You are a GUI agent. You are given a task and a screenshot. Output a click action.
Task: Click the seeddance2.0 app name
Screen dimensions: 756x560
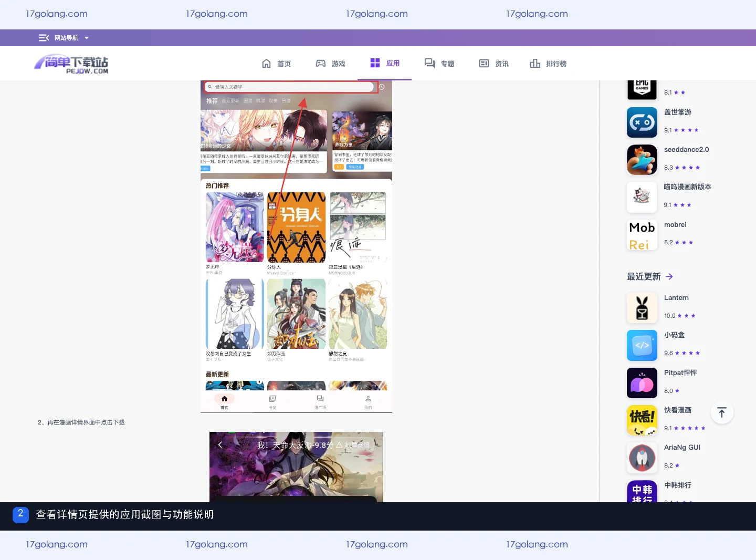(687, 150)
